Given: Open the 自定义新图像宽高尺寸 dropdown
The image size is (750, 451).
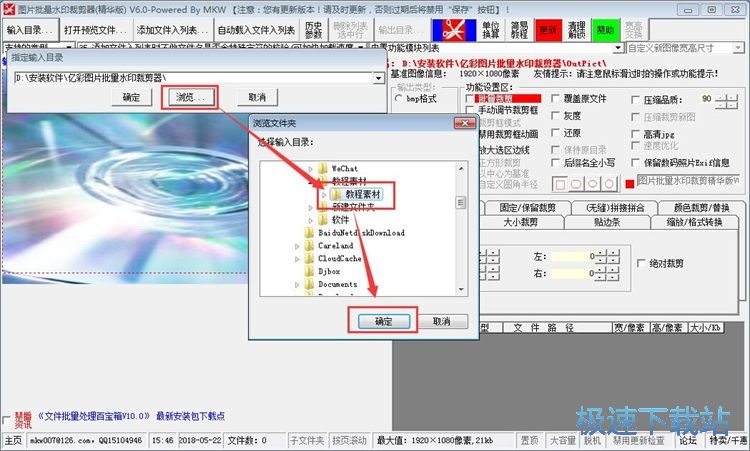Looking at the screenshot, I should tap(738, 48).
